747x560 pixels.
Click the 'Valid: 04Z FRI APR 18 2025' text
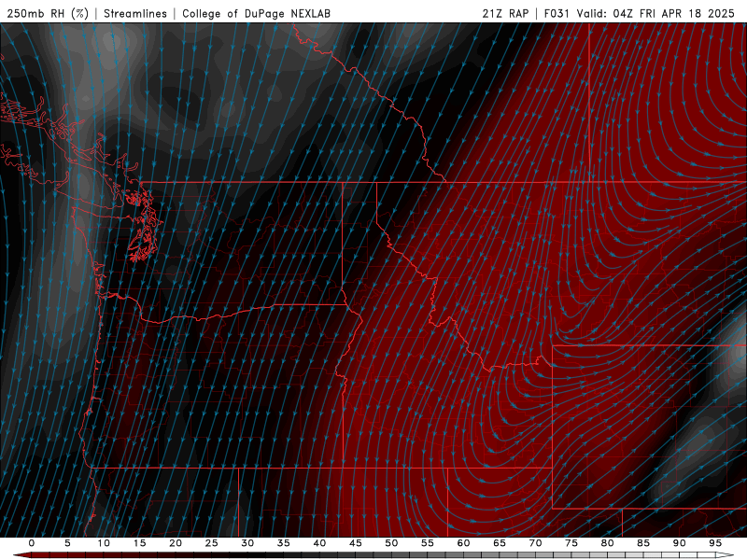655,13
